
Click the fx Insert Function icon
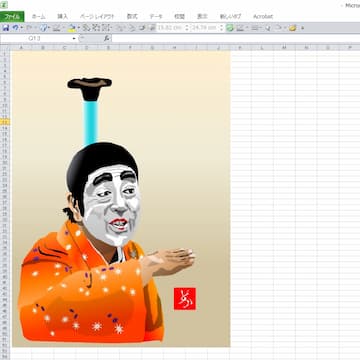(107, 39)
